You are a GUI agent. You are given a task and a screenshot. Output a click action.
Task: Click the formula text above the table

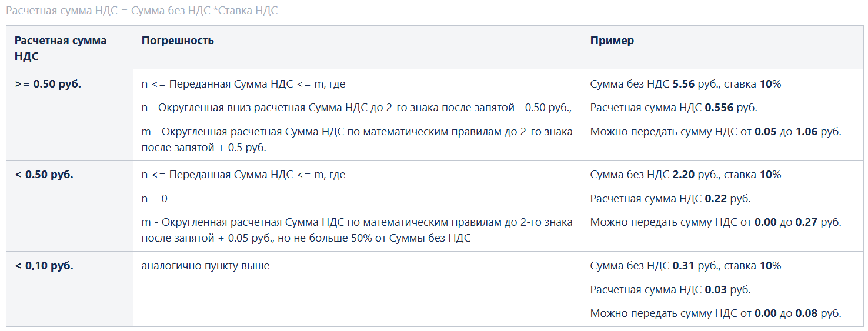(x=142, y=11)
